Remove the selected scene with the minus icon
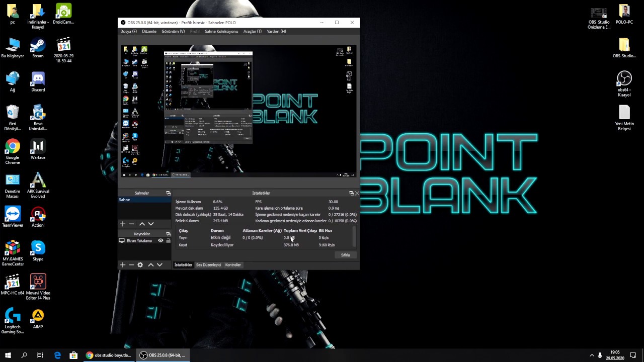This screenshot has height=362, width=644. [131, 224]
